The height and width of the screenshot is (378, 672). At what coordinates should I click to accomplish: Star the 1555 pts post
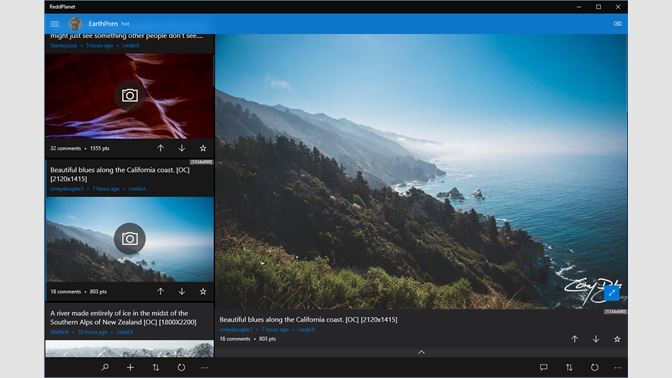click(x=203, y=148)
